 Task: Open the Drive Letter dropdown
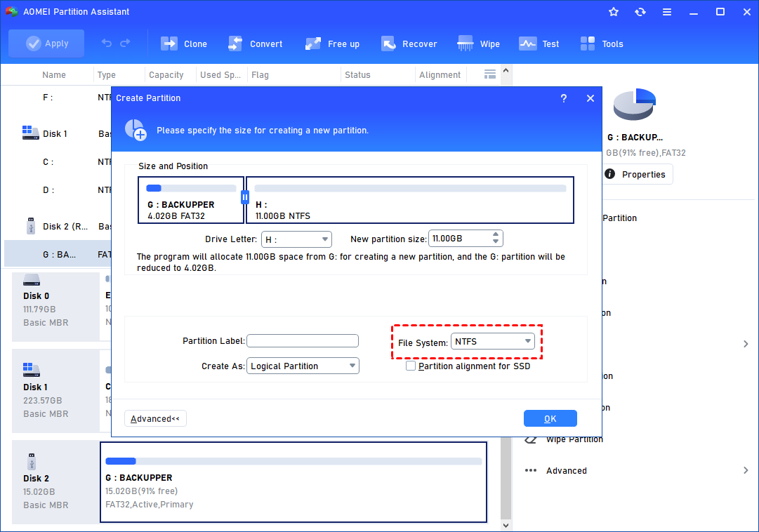coord(296,239)
